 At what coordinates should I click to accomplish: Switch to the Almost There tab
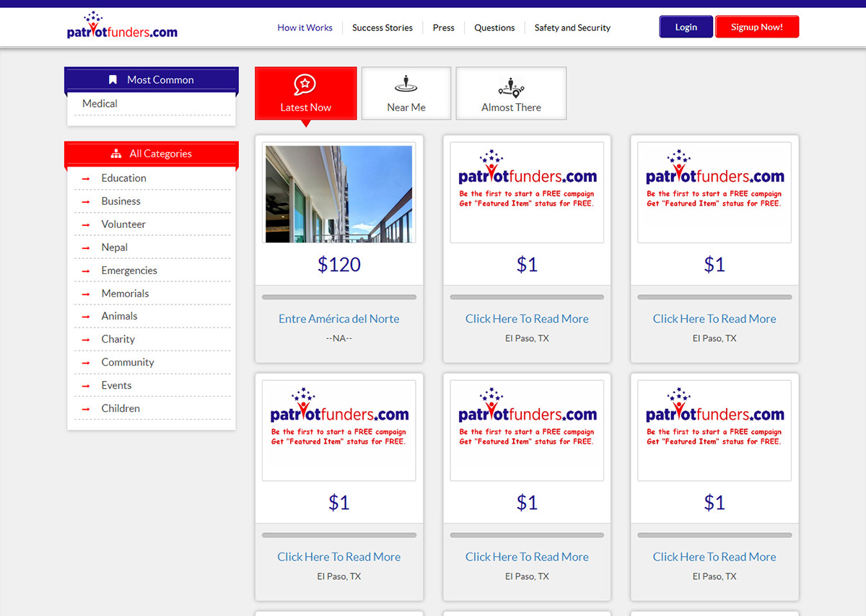coord(511,93)
